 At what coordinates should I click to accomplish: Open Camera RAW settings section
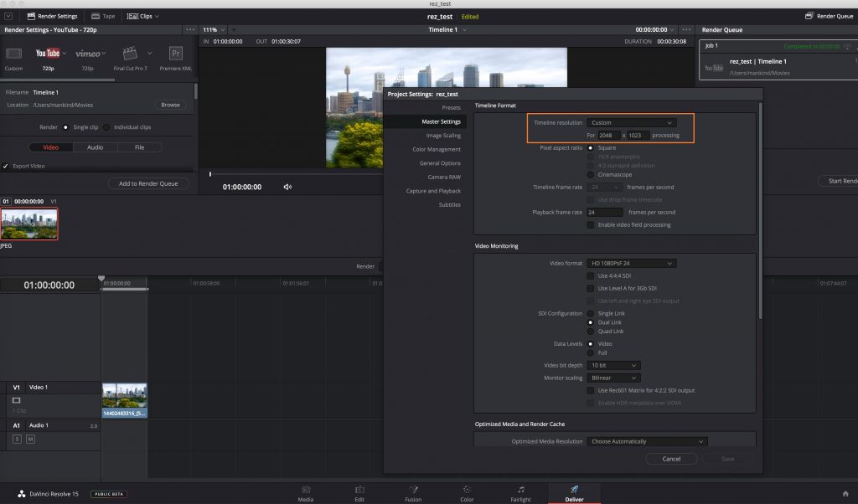[x=444, y=177]
